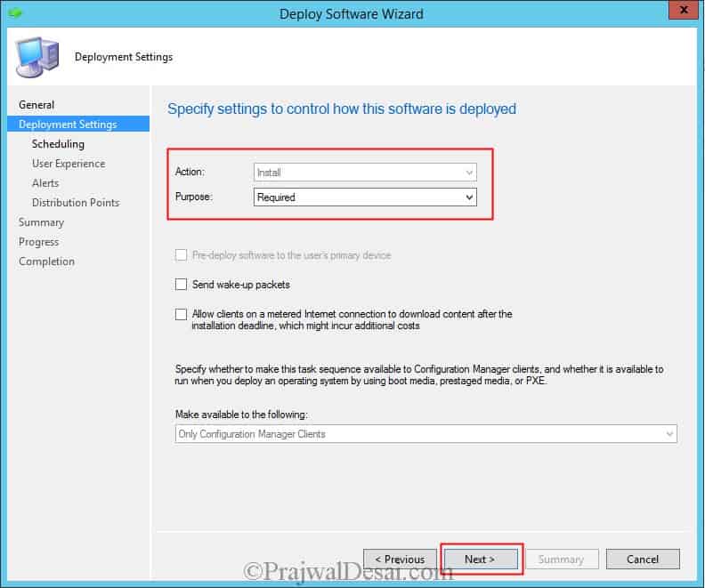Click the Previous button

[x=400, y=560]
